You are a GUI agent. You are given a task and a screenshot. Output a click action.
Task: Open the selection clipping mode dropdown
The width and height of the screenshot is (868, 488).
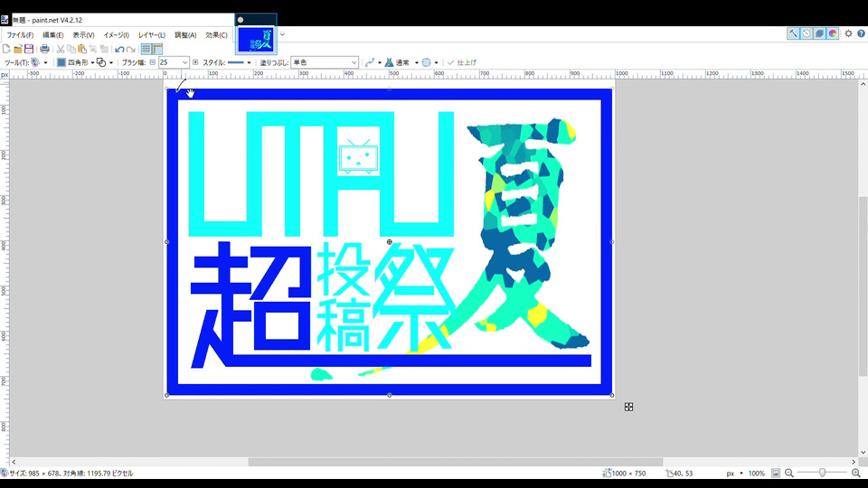[430, 62]
